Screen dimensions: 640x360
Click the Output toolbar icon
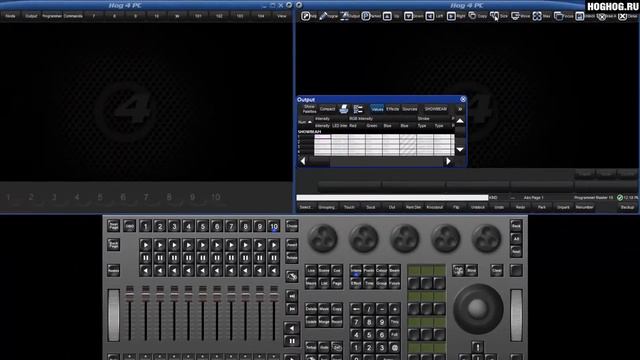point(345,16)
